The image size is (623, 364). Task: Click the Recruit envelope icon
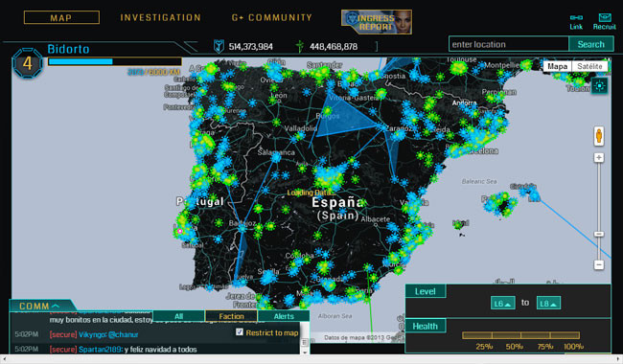tap(605, 22)
